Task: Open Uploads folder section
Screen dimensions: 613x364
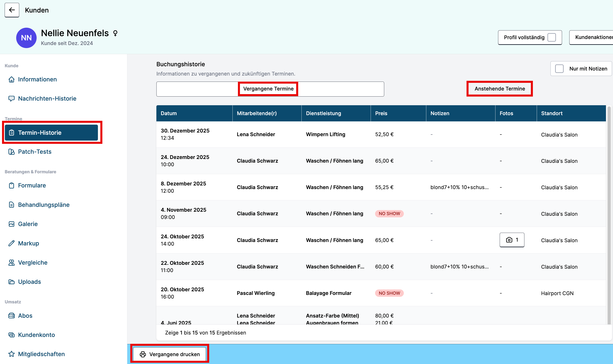Action: pos(30,282)
